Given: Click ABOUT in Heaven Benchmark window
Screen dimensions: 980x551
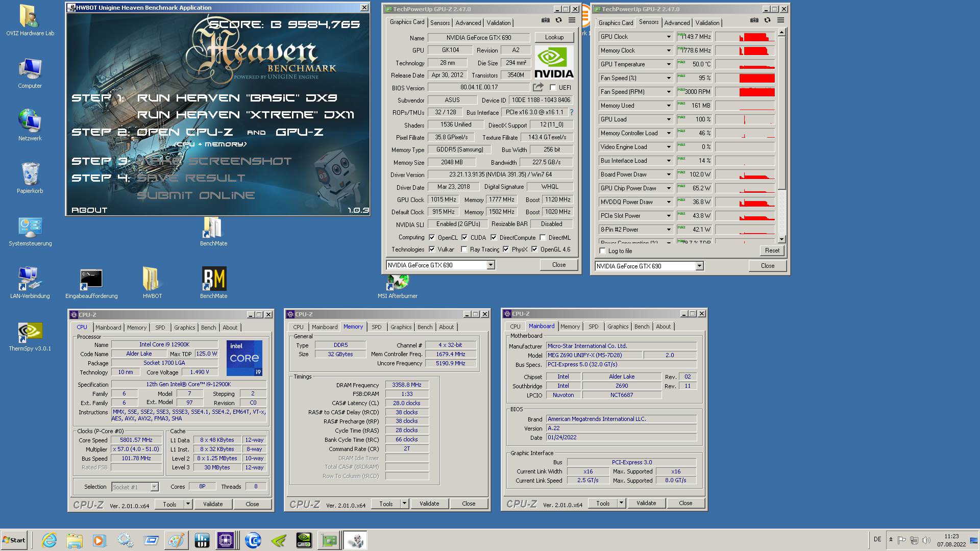Looking at the screenshot, I should pyautogui.click(x=89, y=210).
